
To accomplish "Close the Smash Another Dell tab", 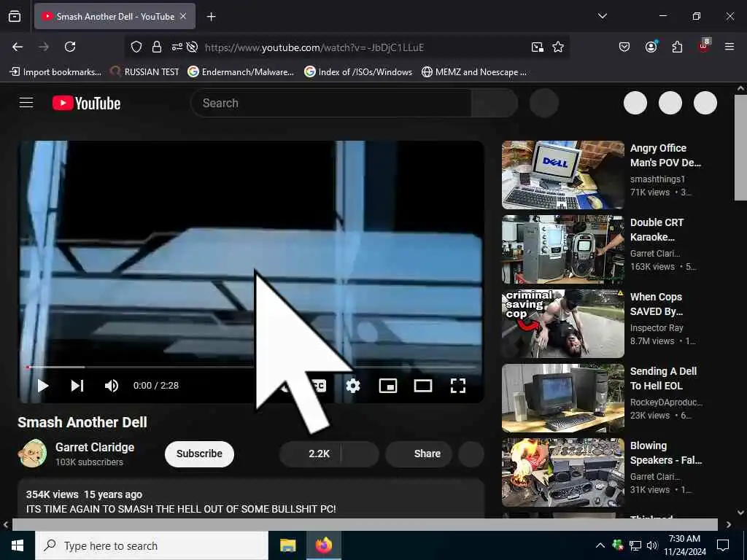I will pyautogui.click(x=183, y=16).
